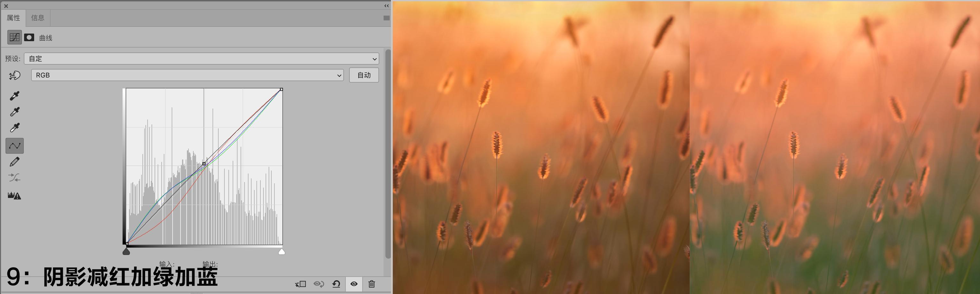980x294 pixels.
Task: Select the midpoint curve control point
Action: (204, 164)
